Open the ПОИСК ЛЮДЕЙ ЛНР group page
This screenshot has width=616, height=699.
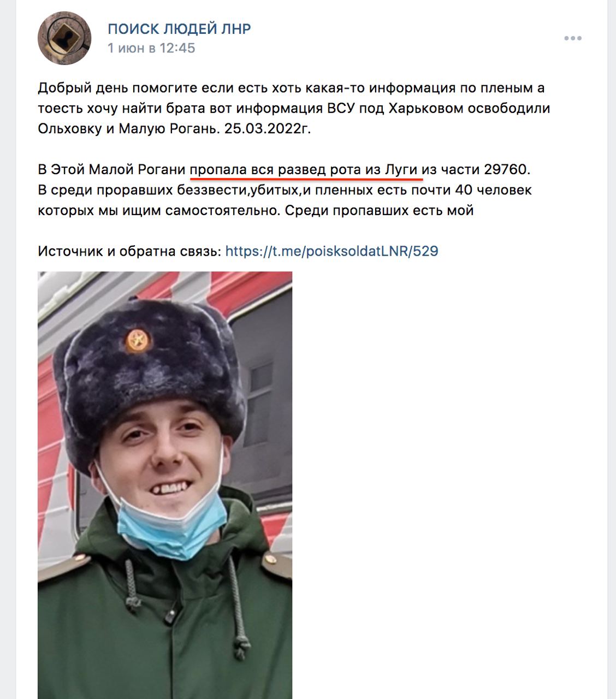tap(179, 29)
